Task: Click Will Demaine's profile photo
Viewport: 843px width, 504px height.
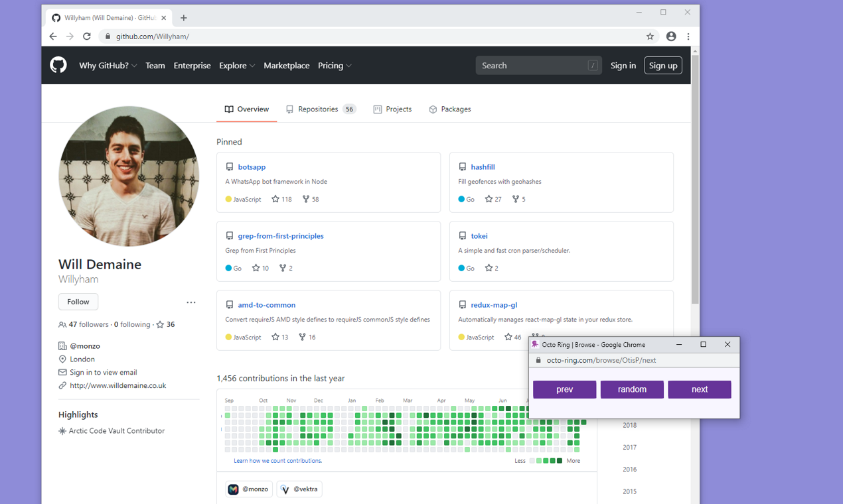Action: pyautogui.click(x=129, y=176)
